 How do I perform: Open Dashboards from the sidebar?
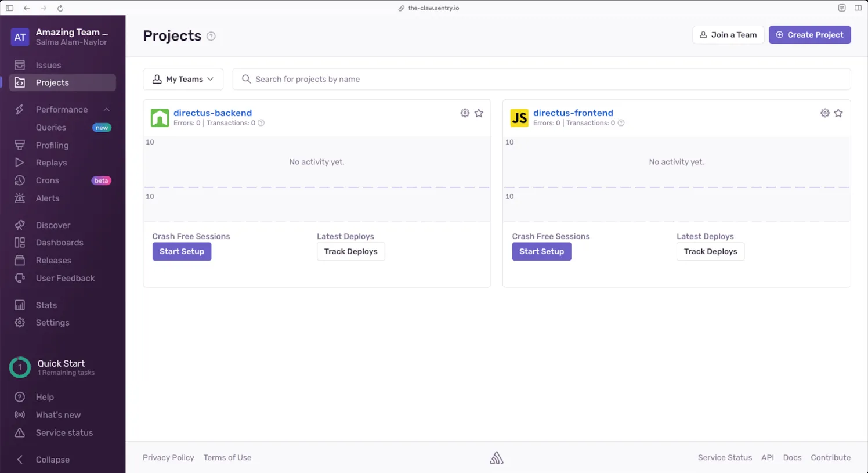click(59, 243)
